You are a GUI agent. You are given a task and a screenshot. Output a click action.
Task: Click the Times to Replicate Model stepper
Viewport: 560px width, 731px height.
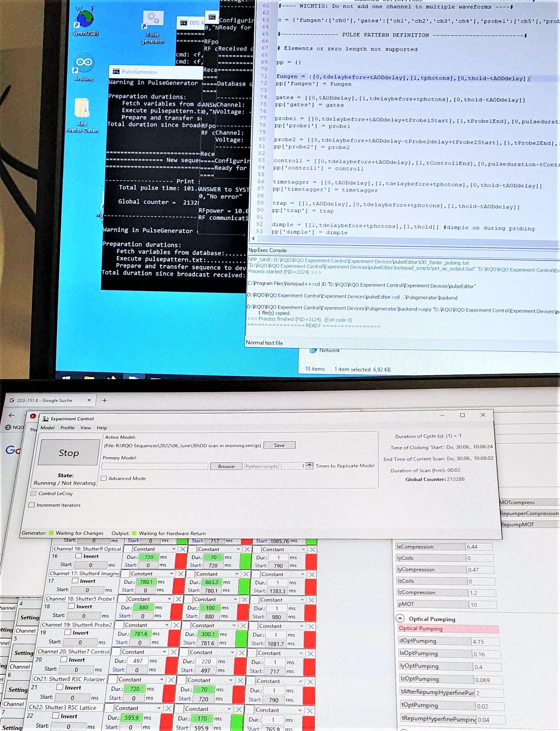pos(309,466)
